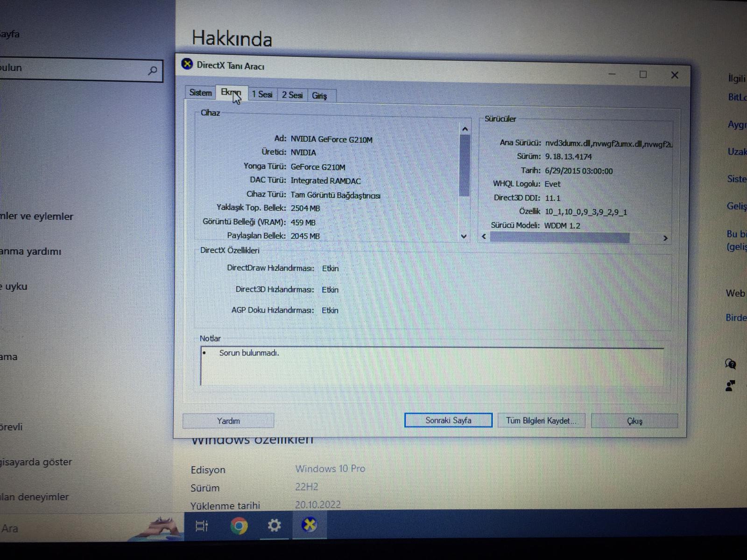Click the '2504 MB' total memory value

[305, 208]
